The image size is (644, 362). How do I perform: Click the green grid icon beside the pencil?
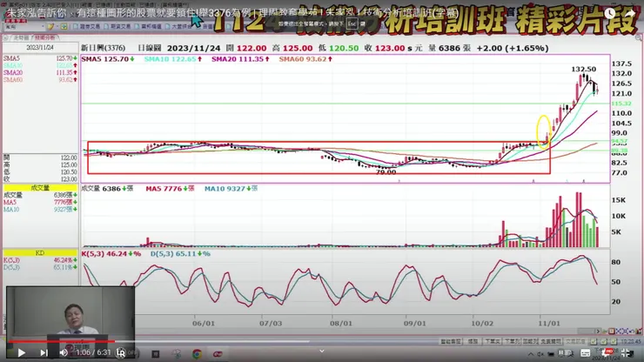pyautogui.click(x=64, y=26)
